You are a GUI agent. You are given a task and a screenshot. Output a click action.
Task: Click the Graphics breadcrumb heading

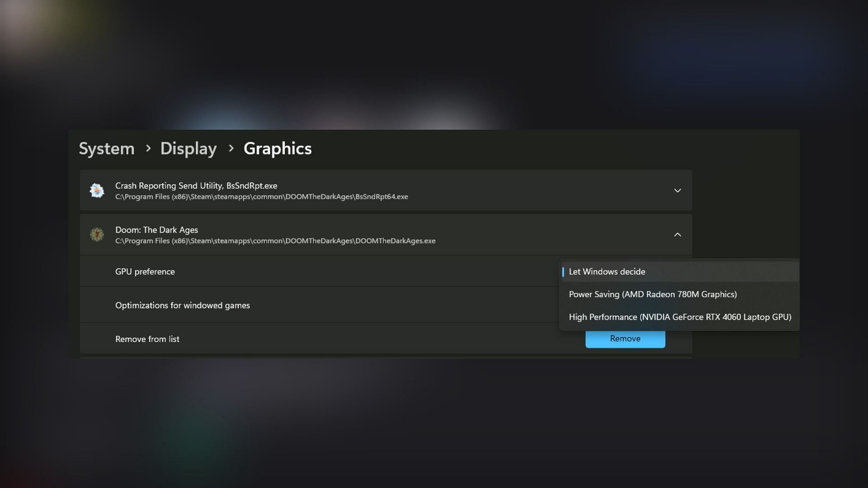coord(278,149)
